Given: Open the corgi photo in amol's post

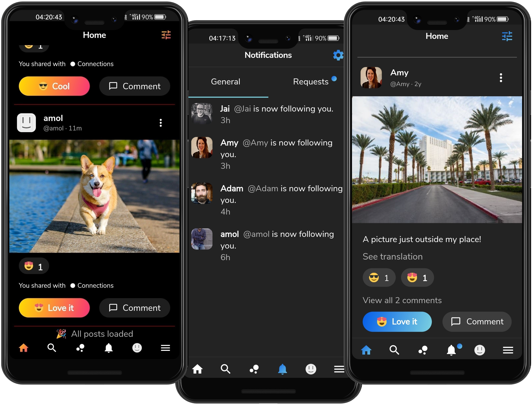Looking at the screenshot, I should click(x=94, y=196).
